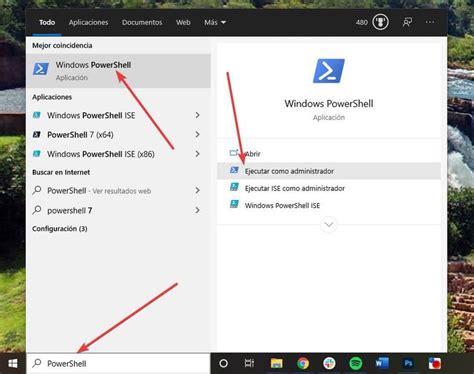This screenshot has height=374, width=474.
Task: Choose Ejecutar ISE como administrador
Action: [x=329, y=188]
